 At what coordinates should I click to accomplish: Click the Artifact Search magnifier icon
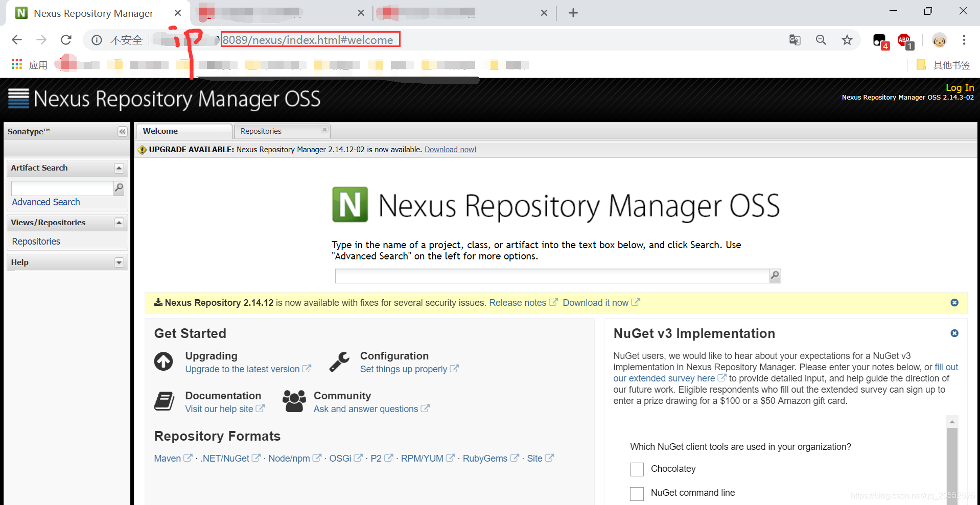click(x=119, y=188)
